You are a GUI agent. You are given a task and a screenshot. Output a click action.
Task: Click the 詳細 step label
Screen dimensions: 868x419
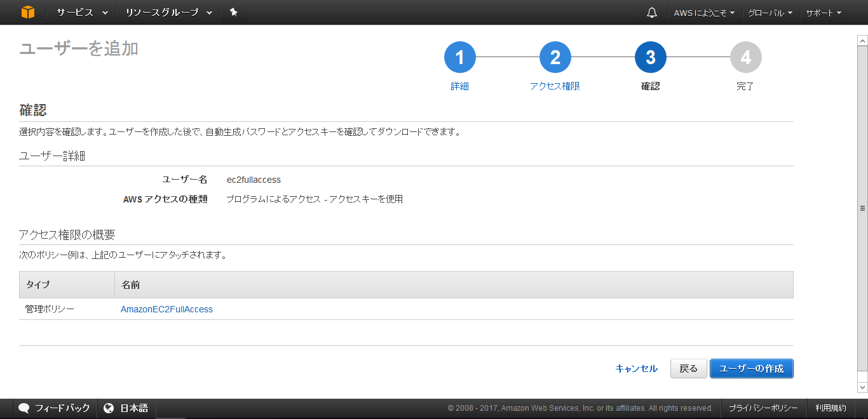[460, 86]
